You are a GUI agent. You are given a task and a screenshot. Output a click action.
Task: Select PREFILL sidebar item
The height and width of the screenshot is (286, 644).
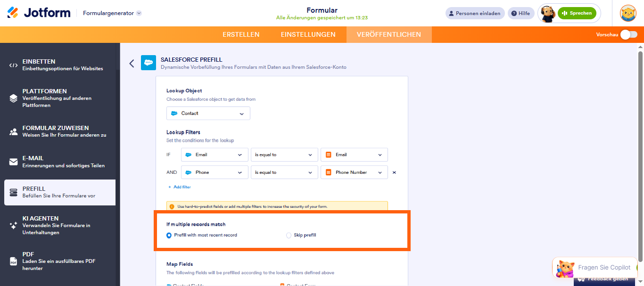pos(60,192)
